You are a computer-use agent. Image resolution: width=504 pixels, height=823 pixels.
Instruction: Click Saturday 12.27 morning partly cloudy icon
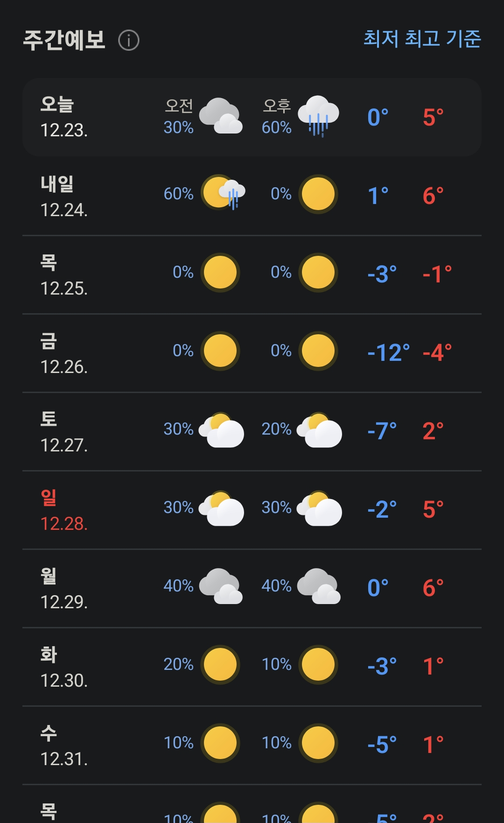221,430
